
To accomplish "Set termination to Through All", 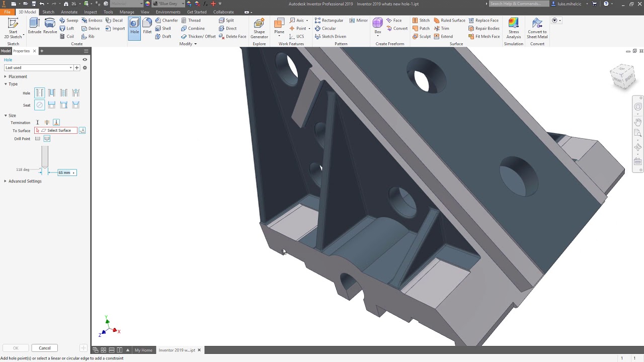I will pos(47,122).
